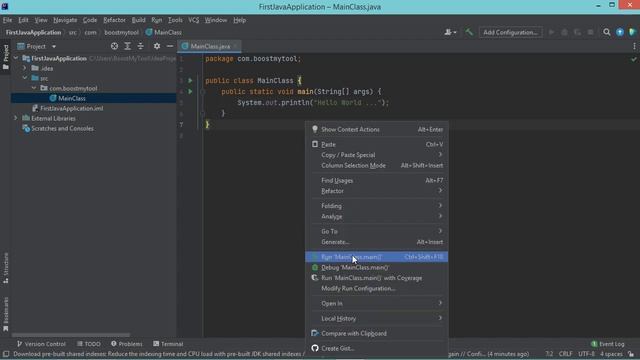The height and width of the screenshot is (360, 640).
Task: Click the greyed-out Stop button in toolbar
Action: coord(590,32)
